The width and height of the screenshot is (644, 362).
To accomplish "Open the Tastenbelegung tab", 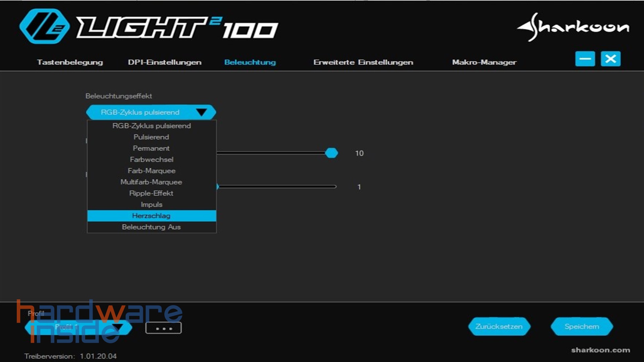I will (x=70, y=62).
